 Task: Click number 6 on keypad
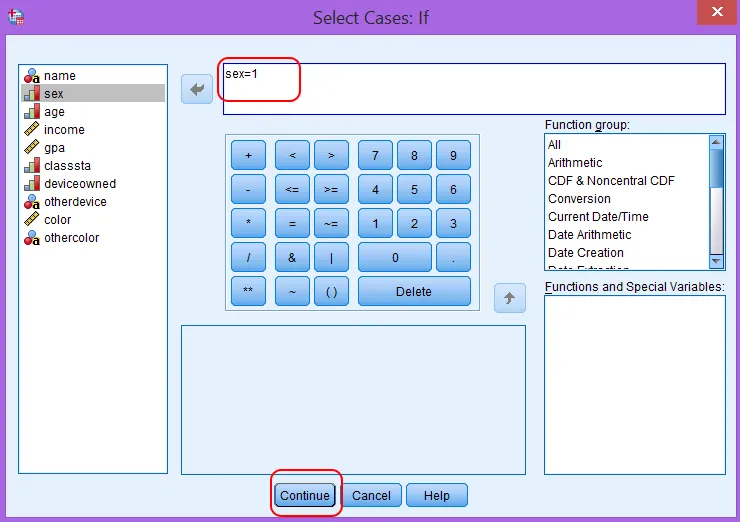click(453, 189)
